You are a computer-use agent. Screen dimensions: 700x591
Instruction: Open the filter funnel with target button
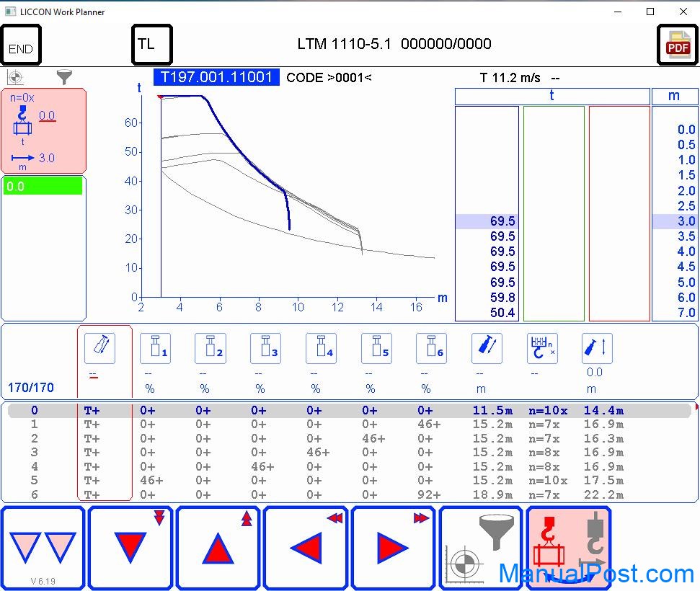coord(481,548)
